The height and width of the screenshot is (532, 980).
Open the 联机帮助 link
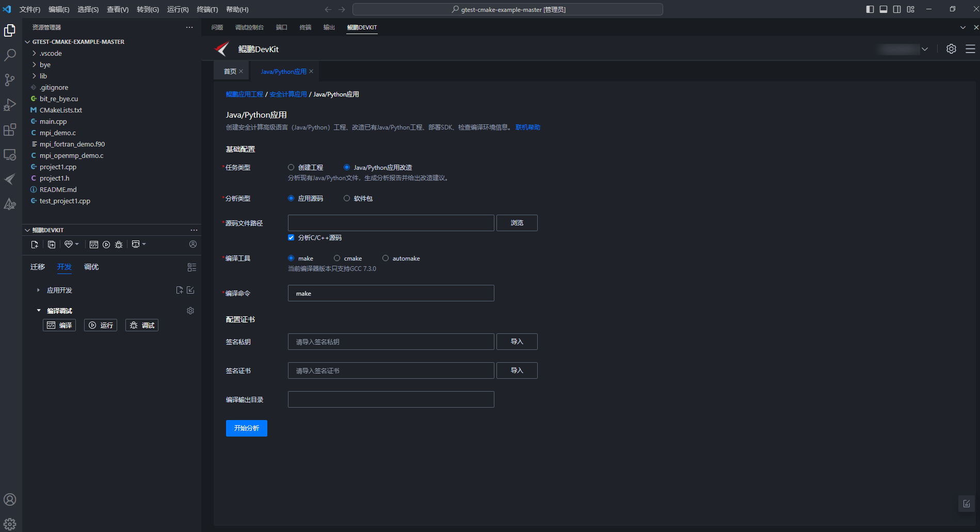(528, 127)
